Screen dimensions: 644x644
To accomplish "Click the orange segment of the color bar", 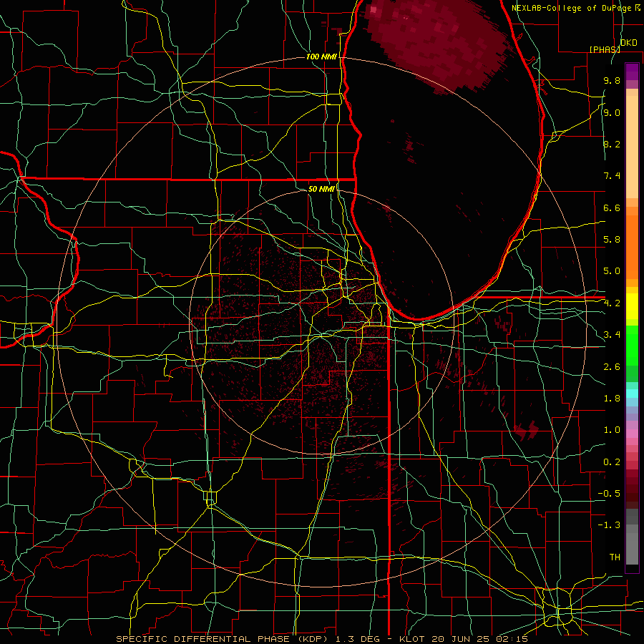I will tap(632, 246).
